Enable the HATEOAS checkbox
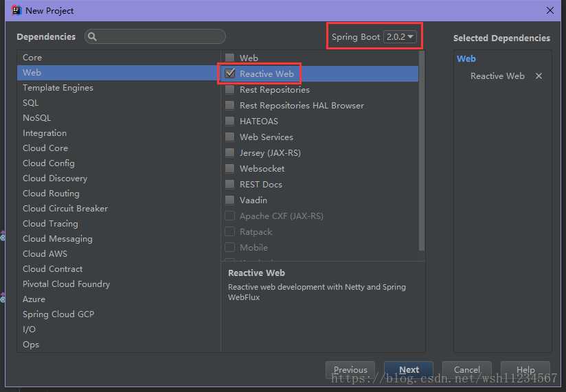This screenshot has height=392, width=566. (229, 122)
